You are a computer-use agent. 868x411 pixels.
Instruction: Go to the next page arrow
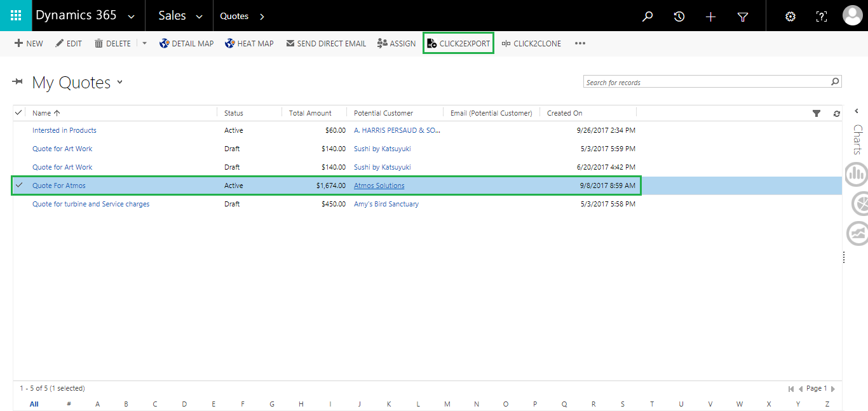(833, 389)
